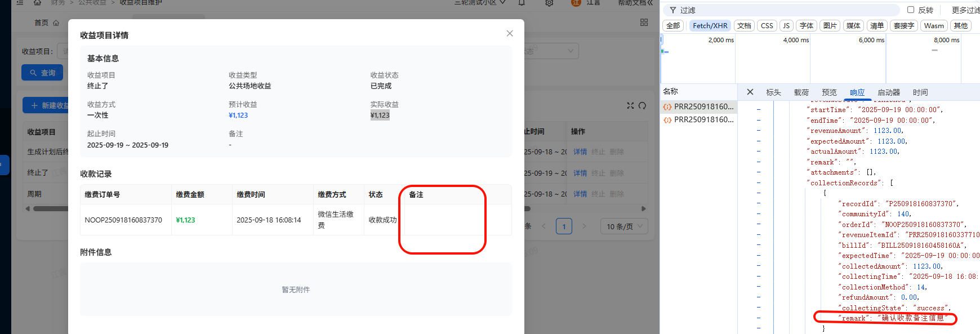Filter requests by 套接字

click(x=904, y=25)
